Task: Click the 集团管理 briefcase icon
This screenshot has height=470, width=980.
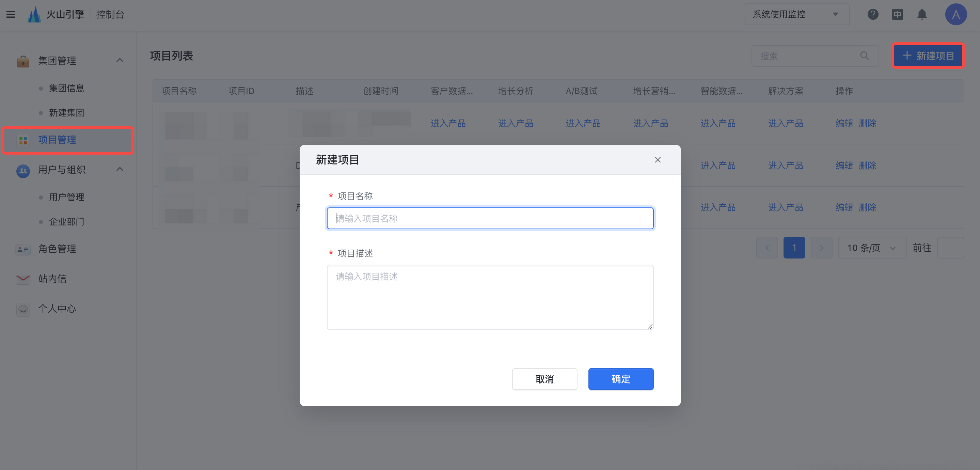Action: click(23, 61)
